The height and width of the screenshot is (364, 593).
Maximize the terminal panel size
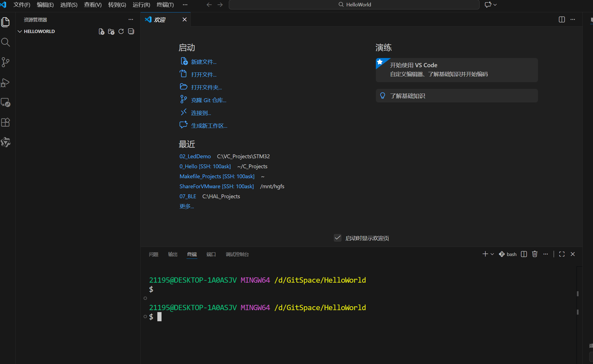[562, 254]
